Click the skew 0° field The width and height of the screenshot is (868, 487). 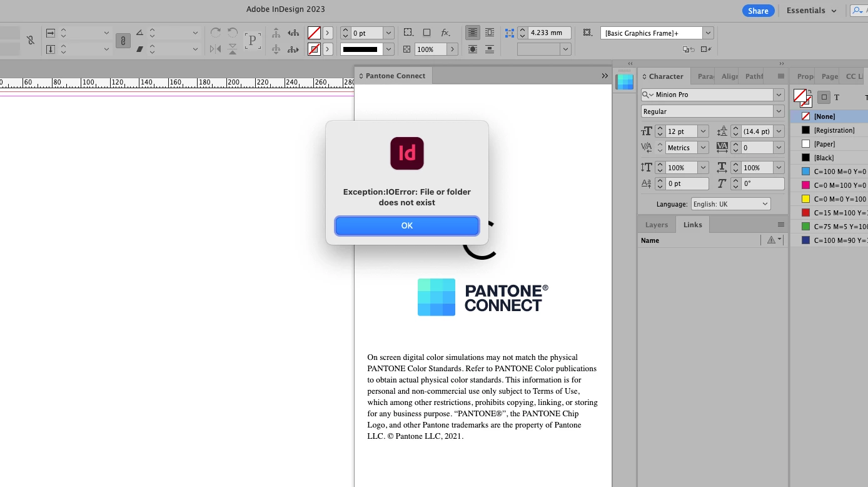click(x=762, y=183)
